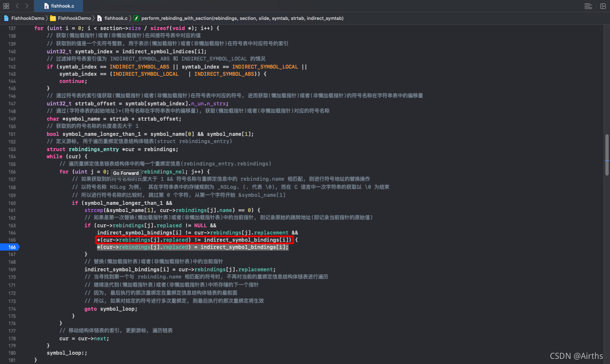Click 'cur = cur->next;' statement
This screenshot has width=610, height=364.
(84, 339)
